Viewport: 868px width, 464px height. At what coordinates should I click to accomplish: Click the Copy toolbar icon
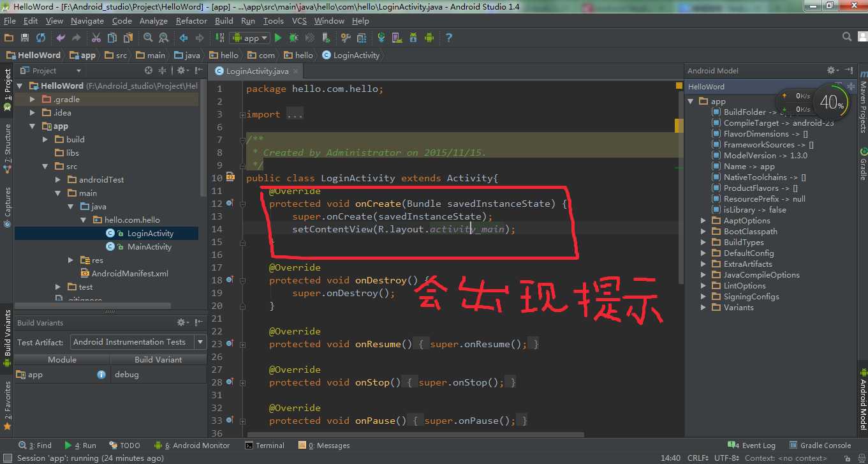pos(112,38)
